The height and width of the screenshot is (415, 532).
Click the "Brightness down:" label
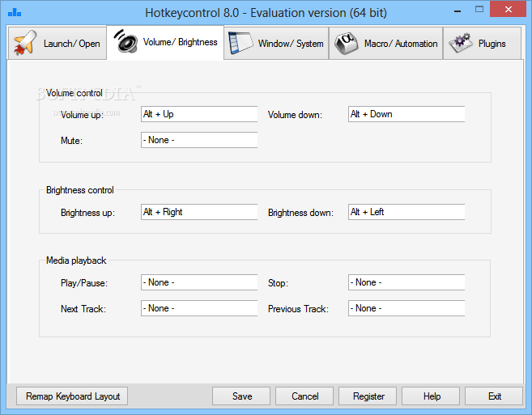[x=300, y=213]
